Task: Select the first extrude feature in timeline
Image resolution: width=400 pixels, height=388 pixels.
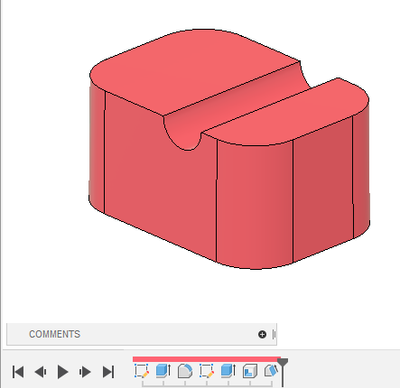Action: click(x=163, y=371)
